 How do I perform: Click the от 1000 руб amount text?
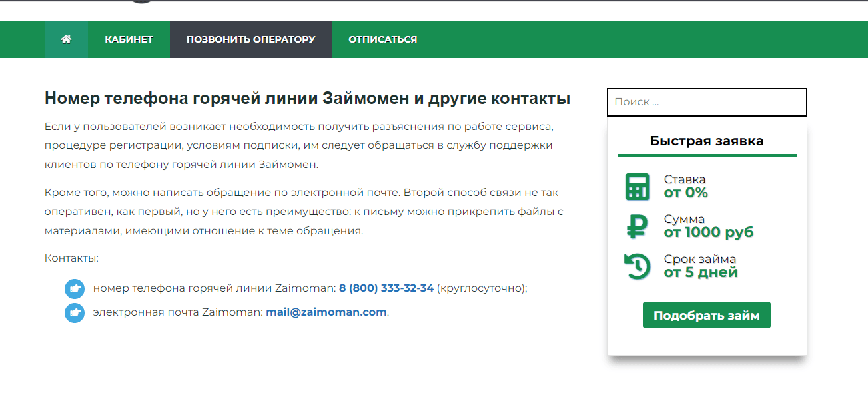tap(708, 232)
